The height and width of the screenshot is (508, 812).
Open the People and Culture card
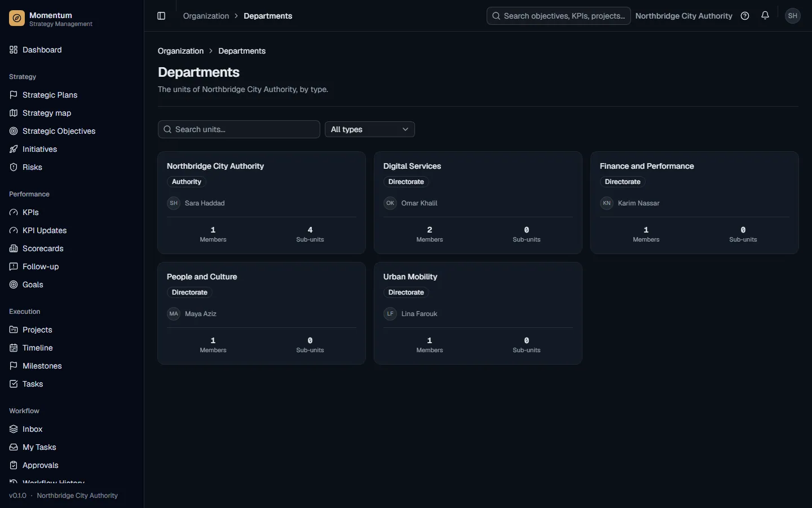[x=262, y=313]
